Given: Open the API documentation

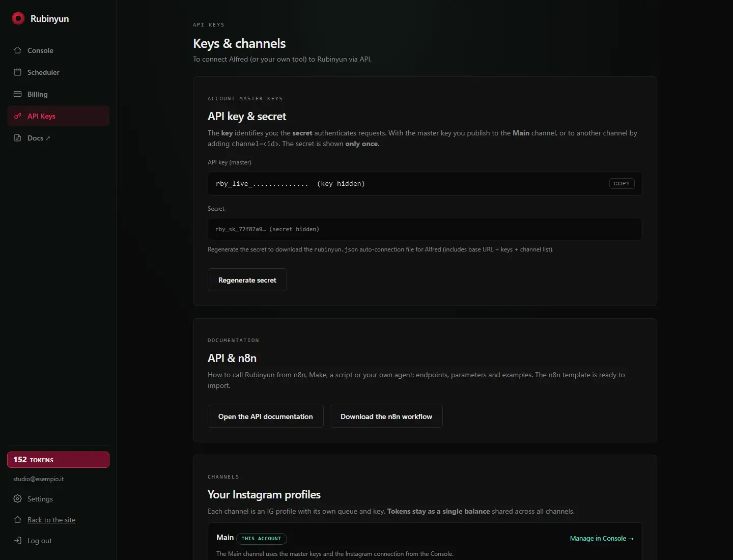Looking at the screenshot, I should pos(266,416).
